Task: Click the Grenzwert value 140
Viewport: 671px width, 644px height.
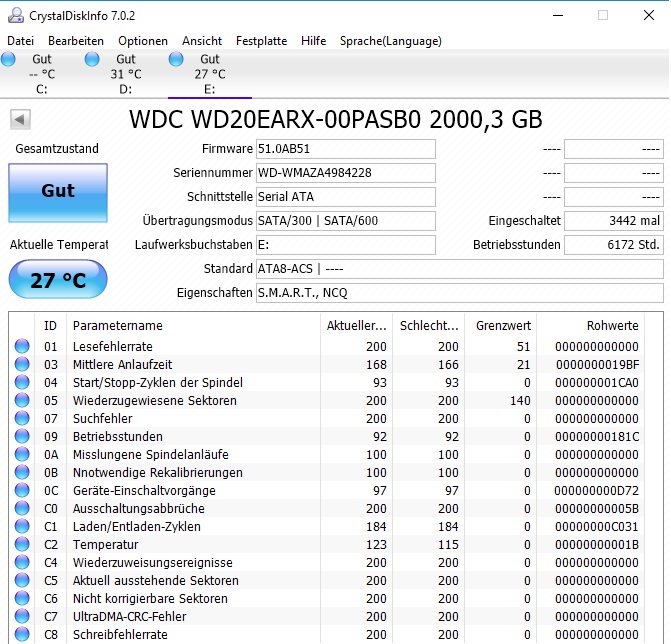Action: pyautogui.click(x=520, y=401)
